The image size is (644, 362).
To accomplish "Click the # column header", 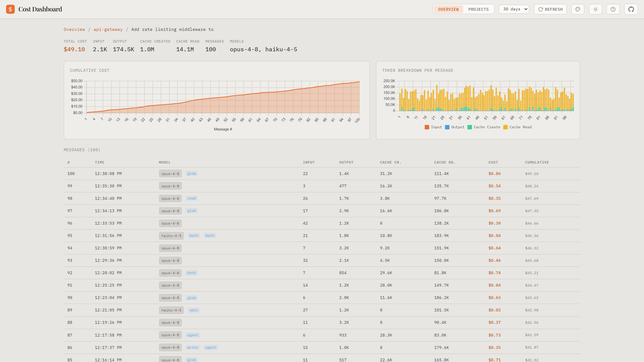I will tap(68, 162).
